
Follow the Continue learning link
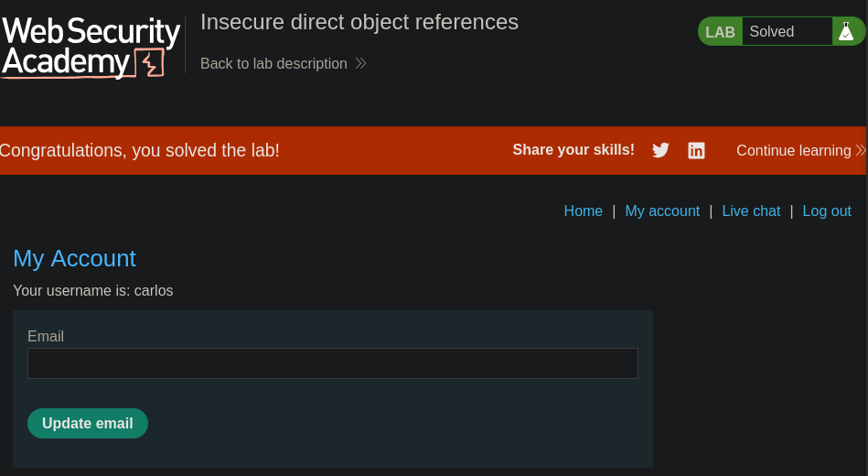793,150
